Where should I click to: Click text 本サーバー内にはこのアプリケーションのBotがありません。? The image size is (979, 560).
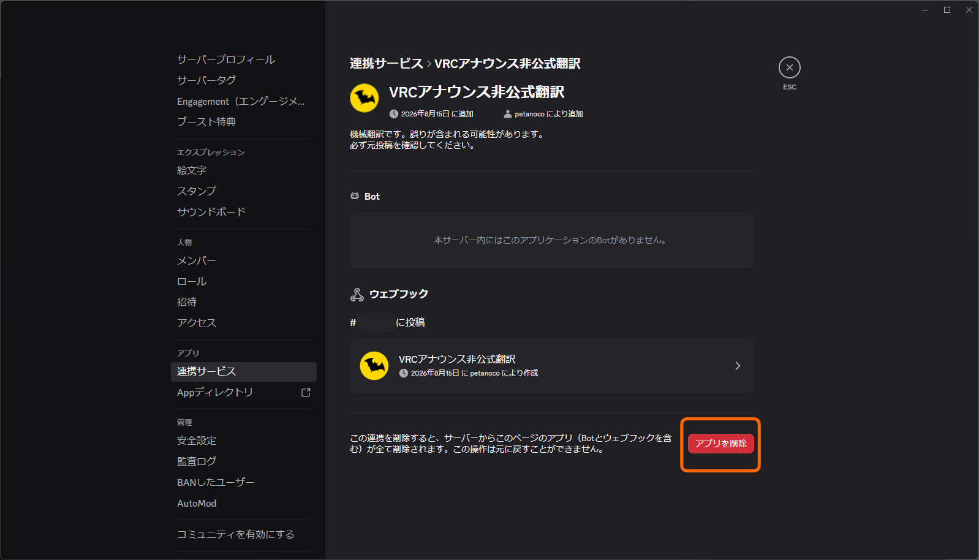coord(551,240)
